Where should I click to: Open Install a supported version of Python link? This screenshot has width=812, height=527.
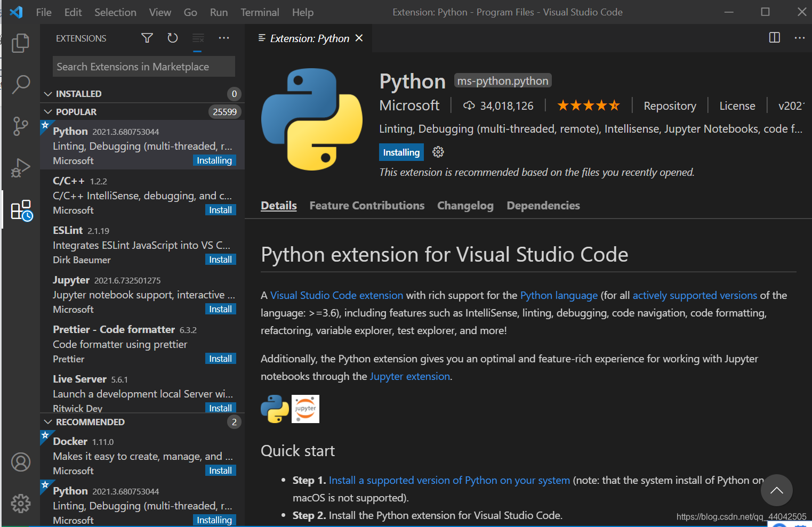pos(449,480)
